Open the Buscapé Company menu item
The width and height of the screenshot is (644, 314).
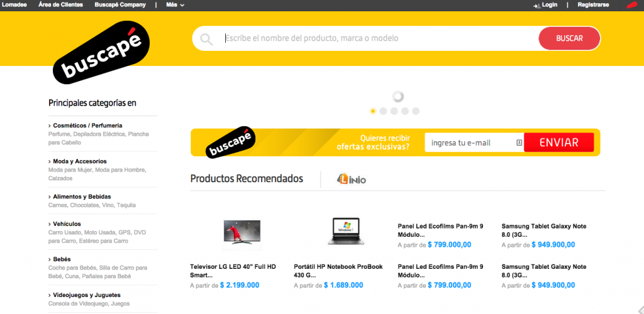pos(120,5)
